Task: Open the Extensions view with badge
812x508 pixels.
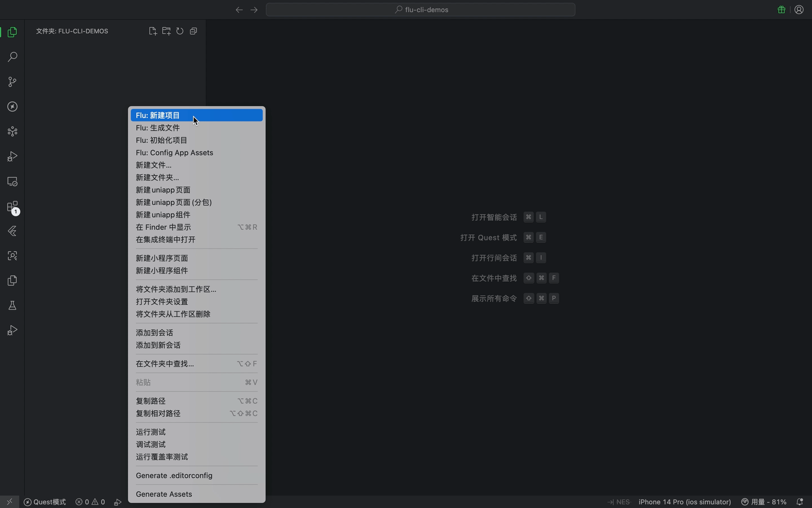Action: (12, 207)
